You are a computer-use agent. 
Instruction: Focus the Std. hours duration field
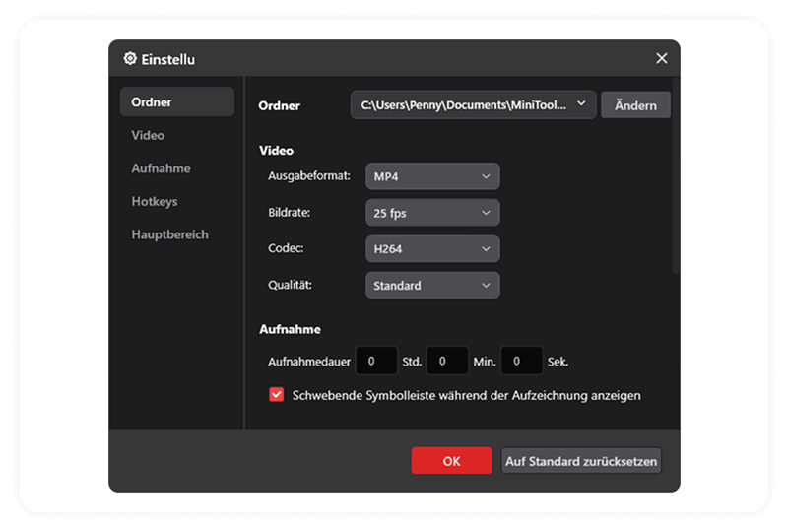click(376, 361)
